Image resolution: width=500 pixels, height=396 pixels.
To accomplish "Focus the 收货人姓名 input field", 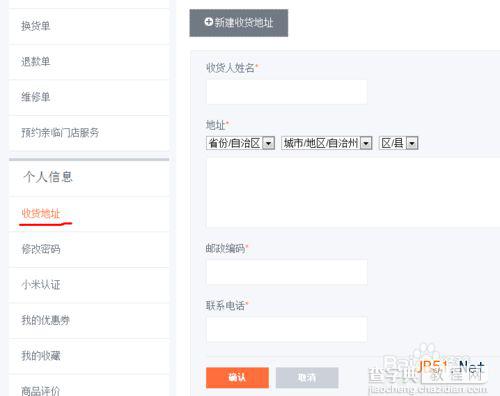I will point(287,92).
